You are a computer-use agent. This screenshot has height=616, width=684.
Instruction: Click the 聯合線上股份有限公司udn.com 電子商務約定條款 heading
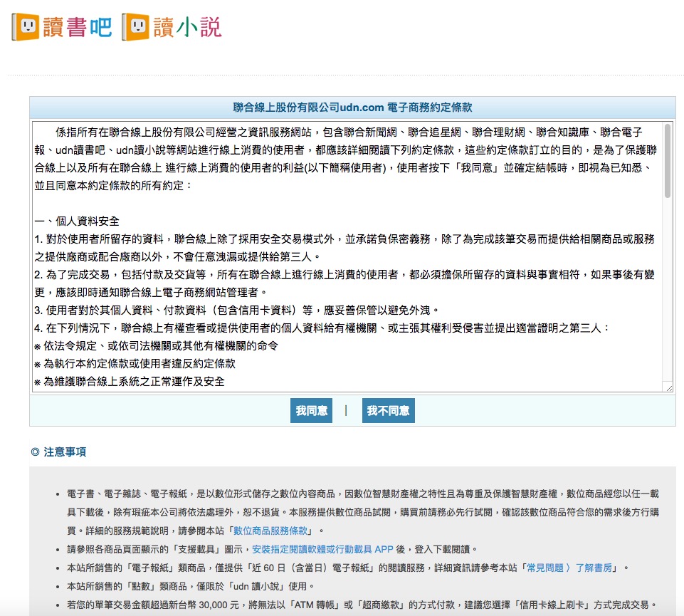click(352, 108)
